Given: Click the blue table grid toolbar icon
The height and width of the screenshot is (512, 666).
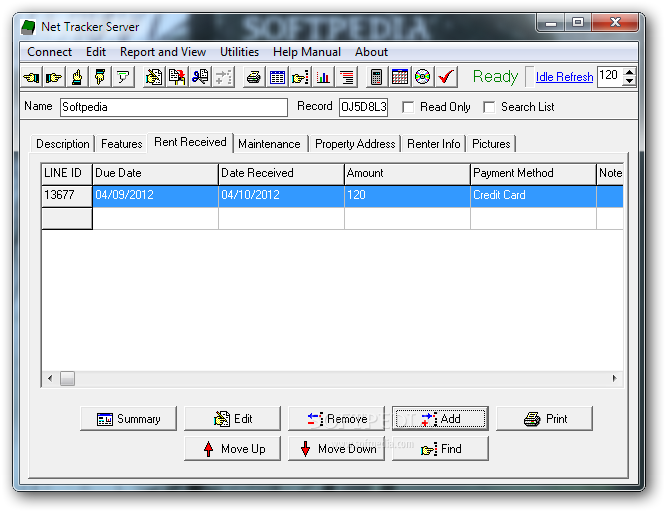Looking at the screenshot, I should (277, 77).
